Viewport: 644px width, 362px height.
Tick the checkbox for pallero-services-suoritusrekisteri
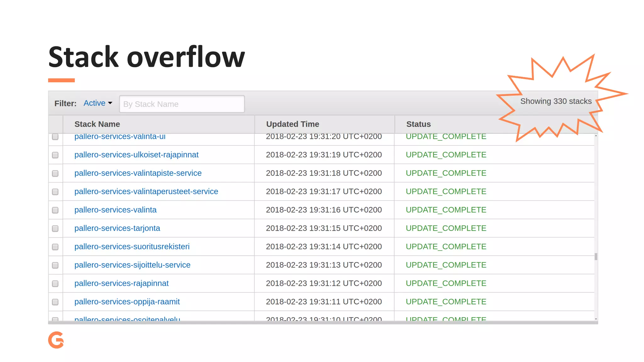(x=55, y=247)
